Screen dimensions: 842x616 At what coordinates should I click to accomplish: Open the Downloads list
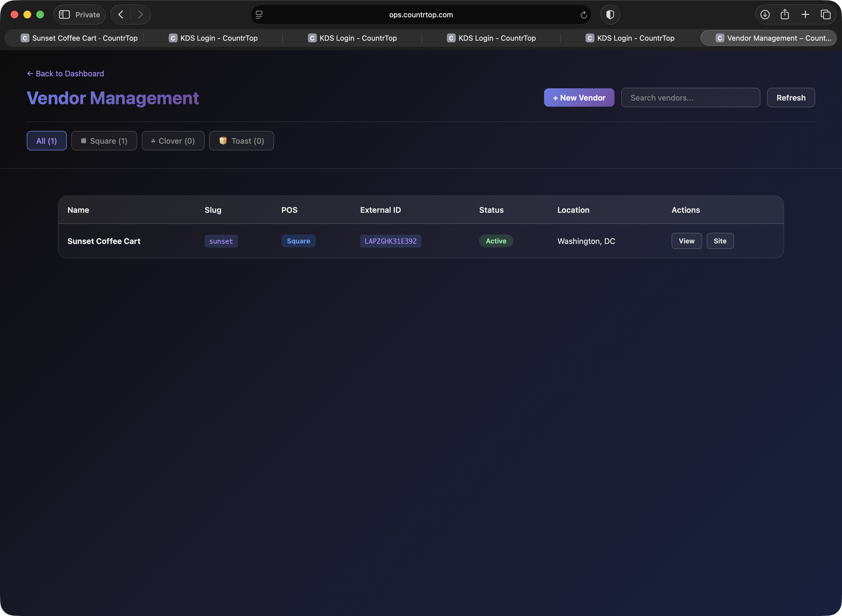(765, 14)
